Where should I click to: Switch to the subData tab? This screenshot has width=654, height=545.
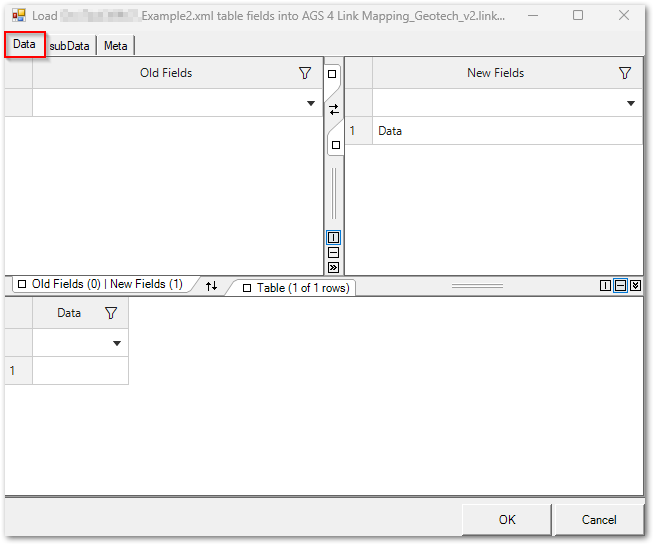(x=70, y=46)
